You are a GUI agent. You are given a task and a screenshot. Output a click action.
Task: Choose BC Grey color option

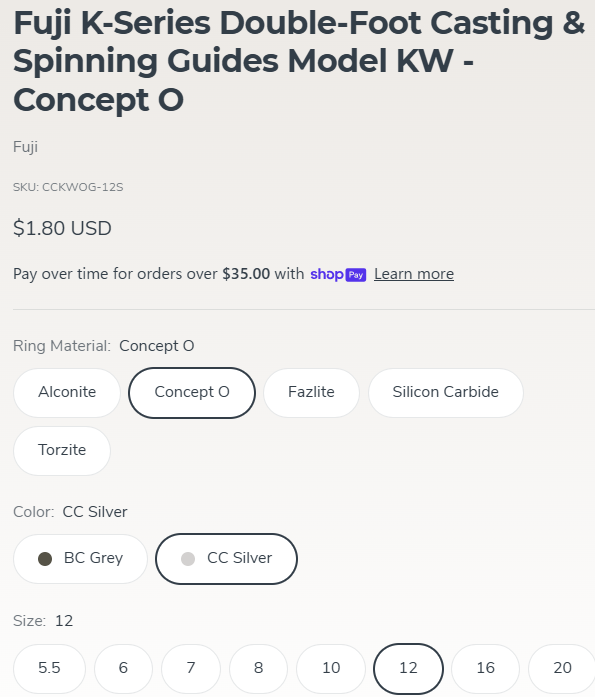coord(80,558)
